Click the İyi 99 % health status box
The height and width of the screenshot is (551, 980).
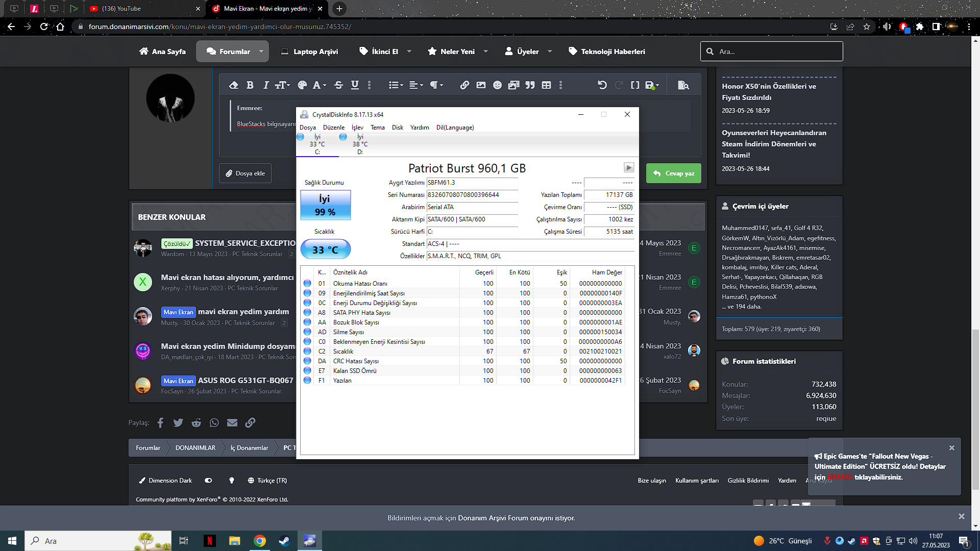[x=325, y=205]
